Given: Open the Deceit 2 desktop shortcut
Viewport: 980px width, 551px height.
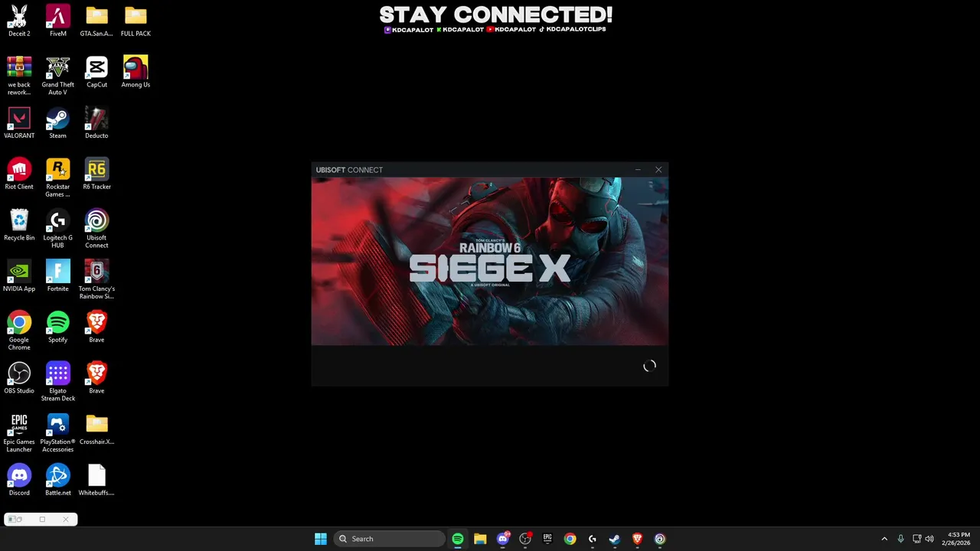Looking at the screenshot, I should [x=19, y=21].
